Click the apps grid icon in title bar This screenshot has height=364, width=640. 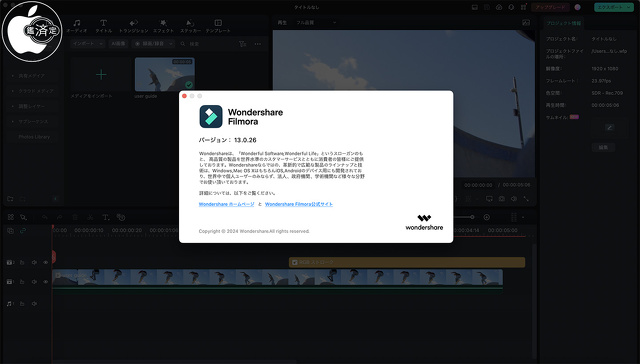[523, 7]
